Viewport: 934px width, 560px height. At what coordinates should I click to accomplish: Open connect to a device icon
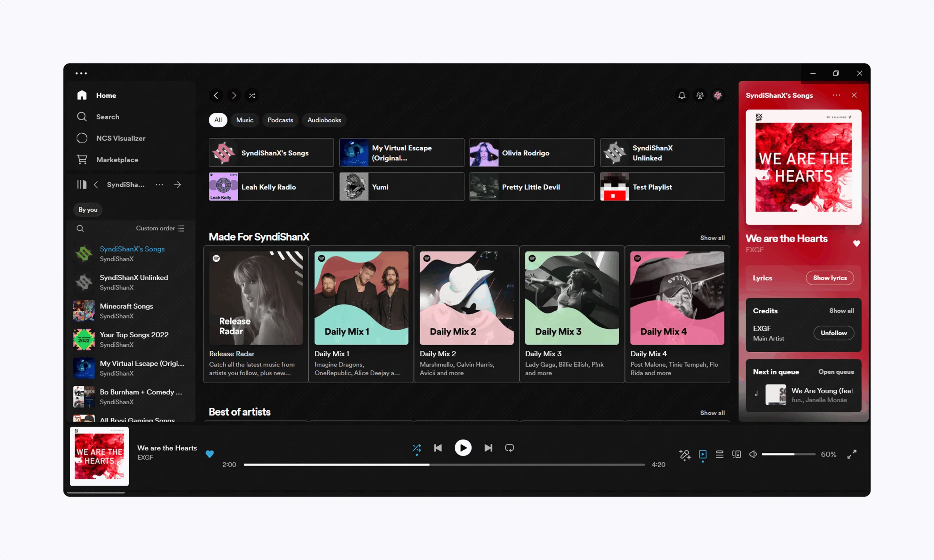pos(736,454)
